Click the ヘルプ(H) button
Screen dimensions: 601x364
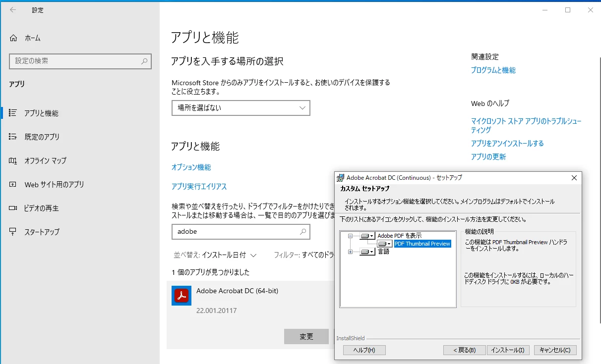click(x=364, y=350)
